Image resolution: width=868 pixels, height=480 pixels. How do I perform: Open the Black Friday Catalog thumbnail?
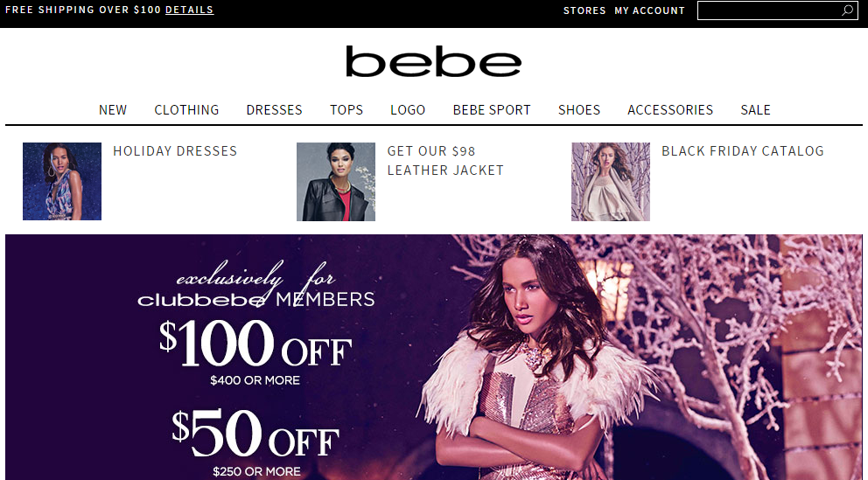611,181
